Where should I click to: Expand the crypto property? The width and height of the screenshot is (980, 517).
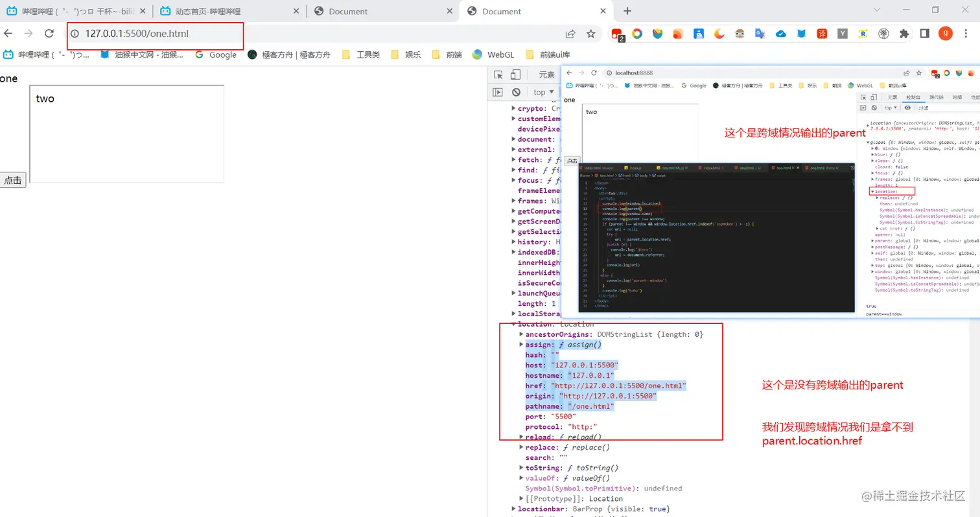pos(514,109)
